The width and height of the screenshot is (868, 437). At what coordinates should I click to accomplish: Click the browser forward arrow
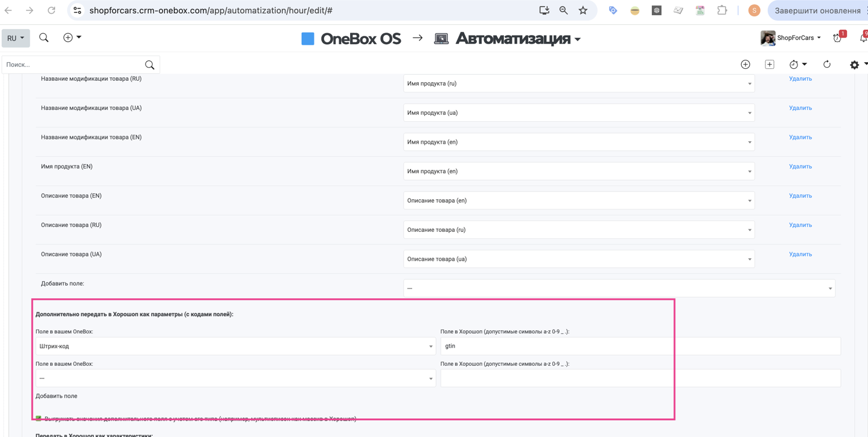coord(30,10)
